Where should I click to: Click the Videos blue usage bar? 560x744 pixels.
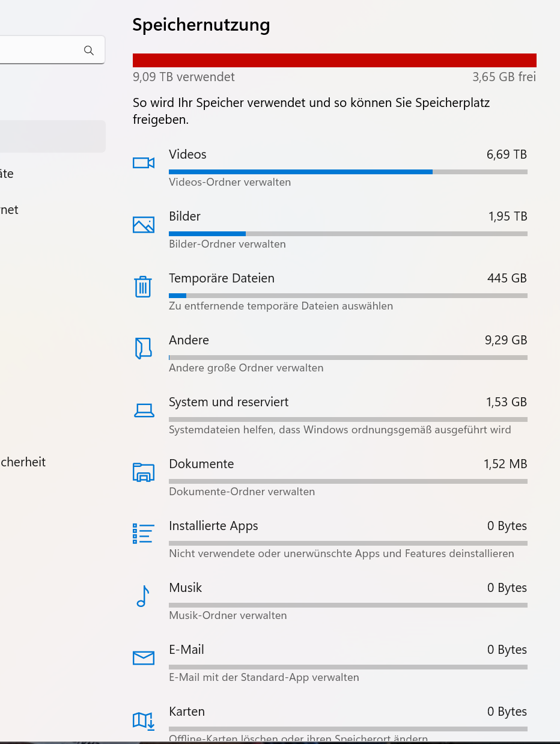300,172
